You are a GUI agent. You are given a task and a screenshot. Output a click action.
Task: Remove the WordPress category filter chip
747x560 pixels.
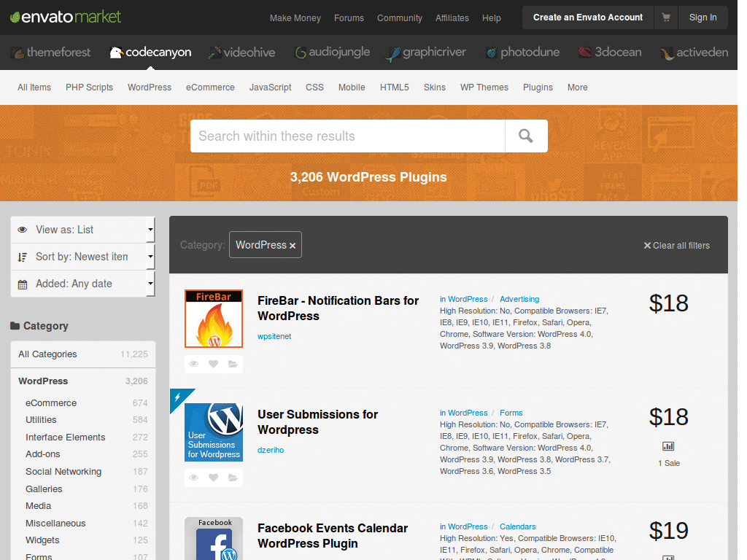[292, 245]
